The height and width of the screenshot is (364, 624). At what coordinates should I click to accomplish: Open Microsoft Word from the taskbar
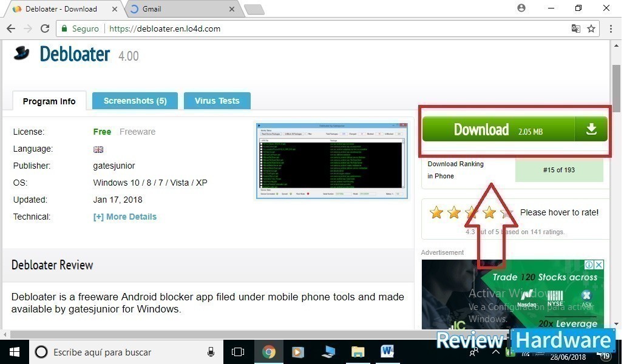pyautogui.click(x=387, y=351)
